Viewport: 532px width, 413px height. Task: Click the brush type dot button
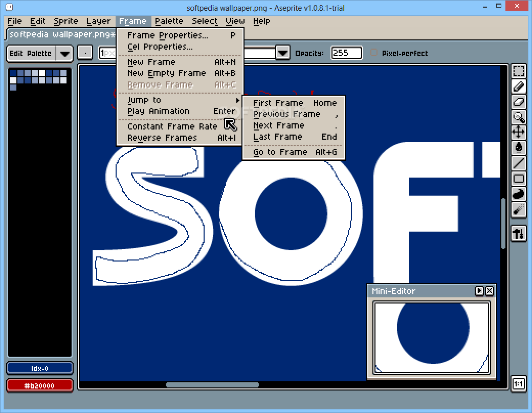pyautogui.click(x=85, y=53)
